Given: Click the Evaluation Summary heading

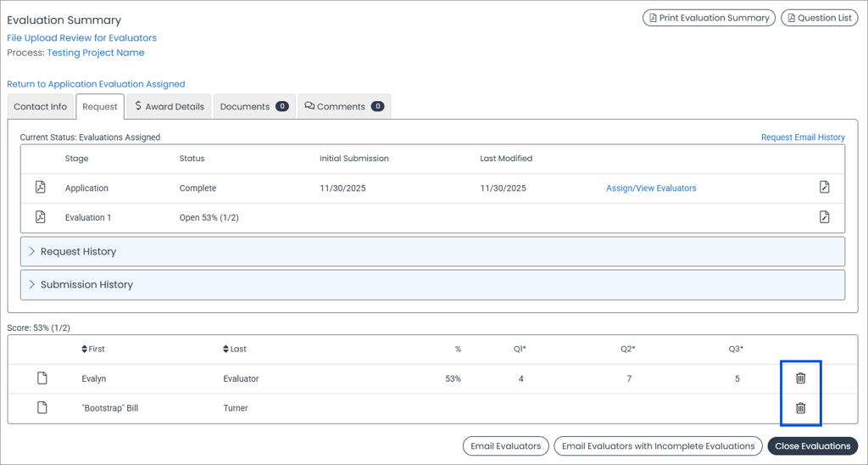Looking at the screenshot, I should (x=64, y=20).
